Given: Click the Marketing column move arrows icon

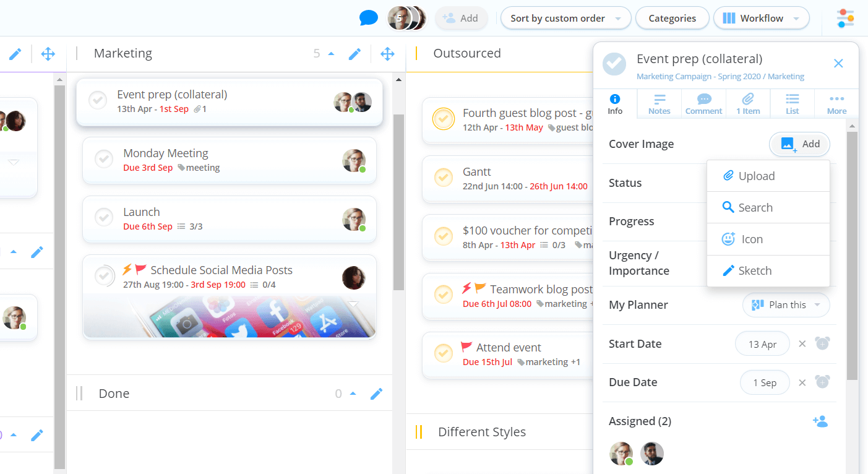Looking at the screenshot, I should pyautogui.click(x=388, y=54).
